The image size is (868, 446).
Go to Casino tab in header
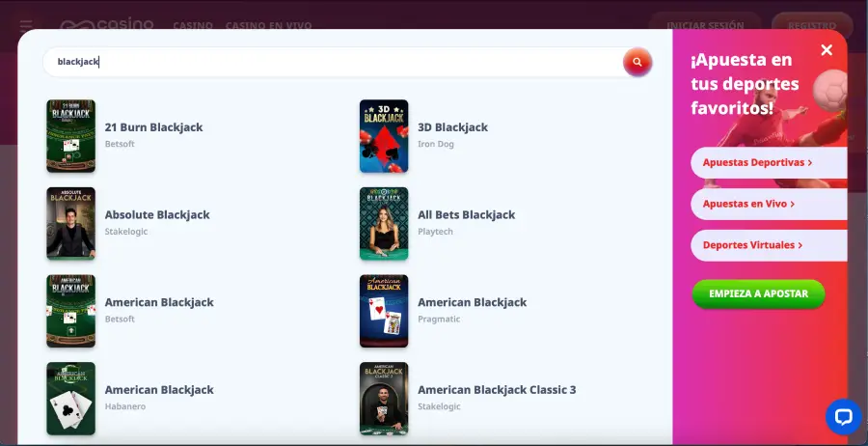coord(193,26)
